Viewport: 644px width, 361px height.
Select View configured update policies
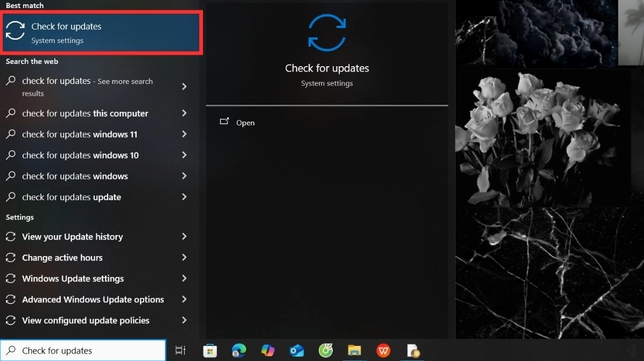85,321
